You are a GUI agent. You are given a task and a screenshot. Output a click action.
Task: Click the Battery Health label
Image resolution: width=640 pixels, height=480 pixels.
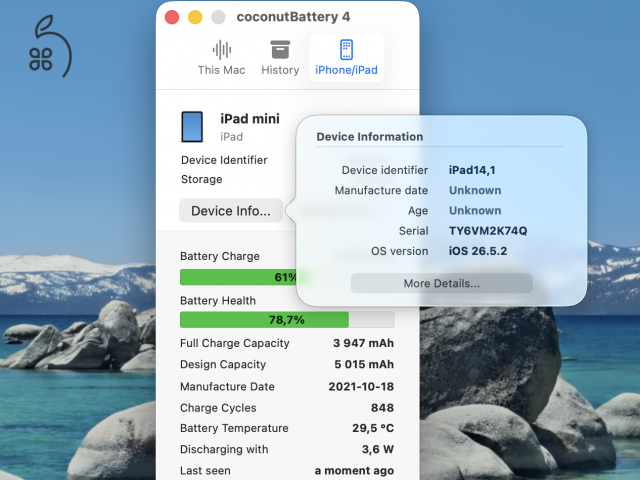(218, 301)
